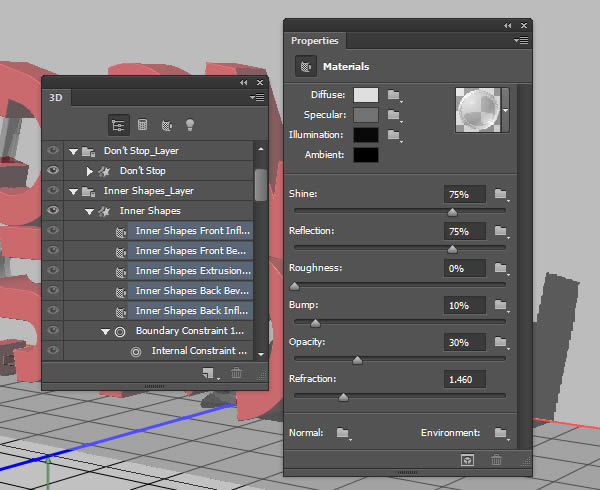Screen dimensions: 600x490
Task: Select the Properties panel tab
Action: (315, 41)
